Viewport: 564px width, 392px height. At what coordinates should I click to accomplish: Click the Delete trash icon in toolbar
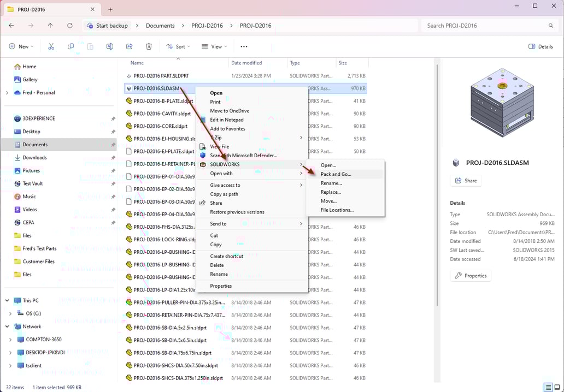[x=149, y=46]
